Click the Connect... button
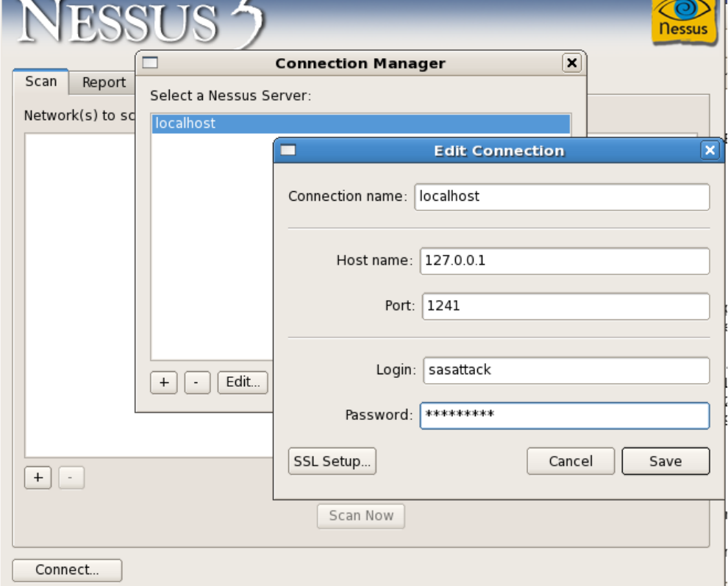The width and height of the screenshot is (728, 586). point(68,571)
